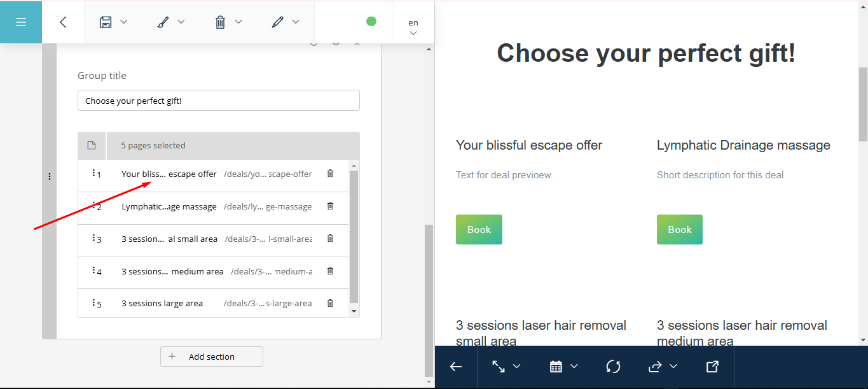868x389 pixels.
Task: Open the share arrow dropdown
Action: click(x=662, y=367)
